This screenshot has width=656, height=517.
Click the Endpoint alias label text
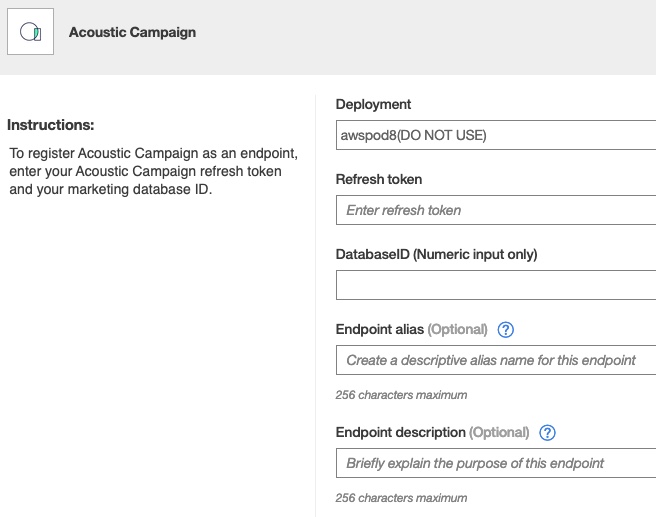point(379,329)
